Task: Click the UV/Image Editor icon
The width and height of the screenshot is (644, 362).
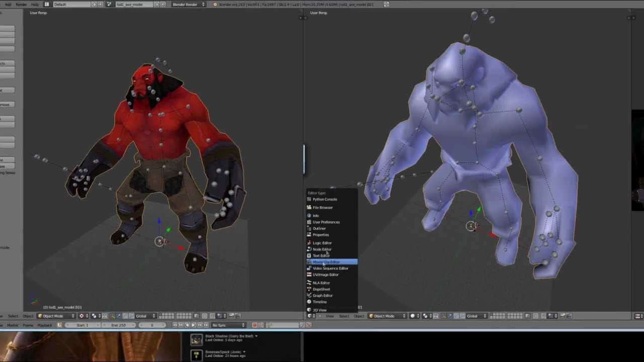Action: tap(309, 275)
